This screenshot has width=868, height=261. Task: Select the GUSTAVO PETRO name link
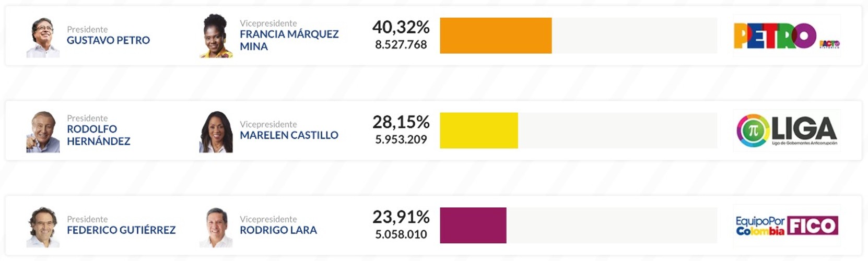[x=108, y=40]
